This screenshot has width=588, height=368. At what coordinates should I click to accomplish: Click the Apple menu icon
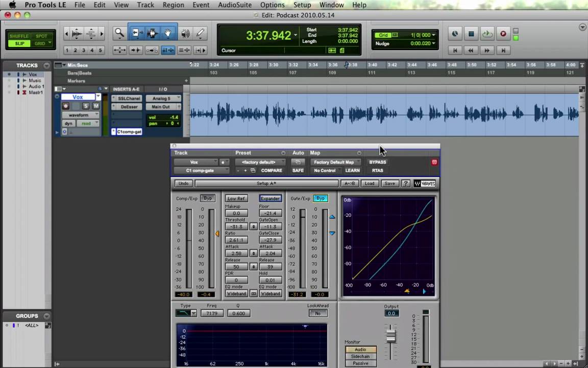click(x=12, y=5)
